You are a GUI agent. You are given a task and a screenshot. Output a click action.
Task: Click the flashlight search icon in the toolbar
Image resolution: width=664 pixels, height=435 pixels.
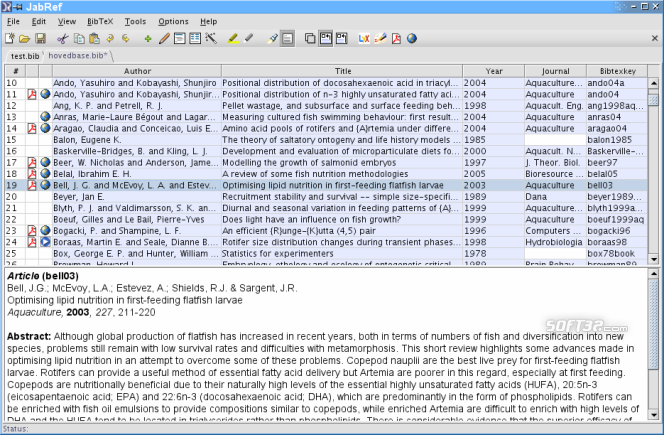pos(272,39)
